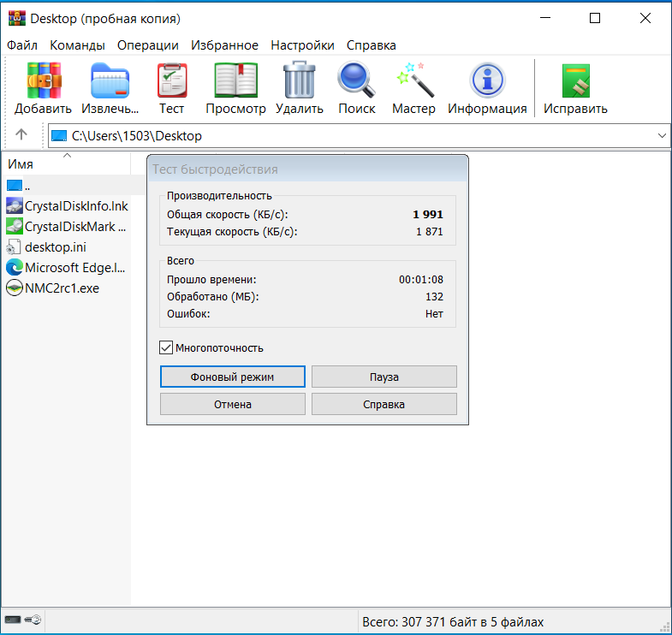The height and width of the screenshot is (635, 672).
Task: Click the errors value Нет
Action: [434, 313]
